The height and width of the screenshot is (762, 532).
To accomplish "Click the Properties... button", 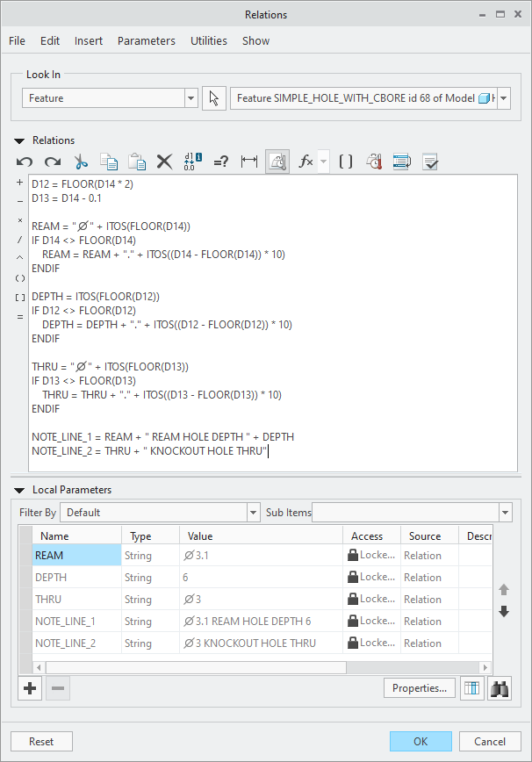I will [x=420, y=688].
